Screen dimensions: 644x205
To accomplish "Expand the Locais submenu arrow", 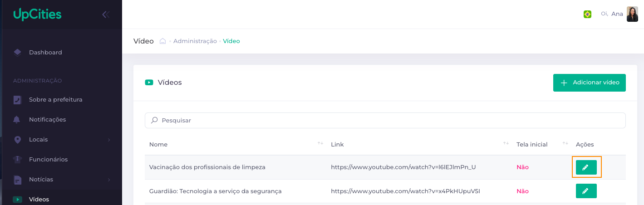I will coord(109,140).
